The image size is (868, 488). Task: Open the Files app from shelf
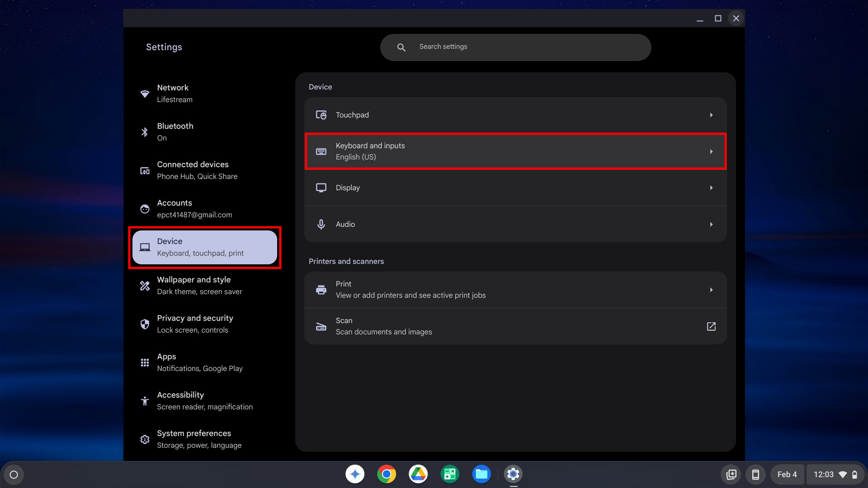pyautogui.click(x=481, y=474)
